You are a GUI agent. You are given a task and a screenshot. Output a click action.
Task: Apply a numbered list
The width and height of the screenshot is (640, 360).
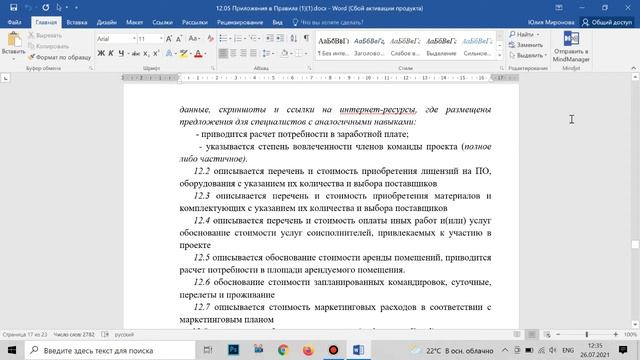point(238,38)
